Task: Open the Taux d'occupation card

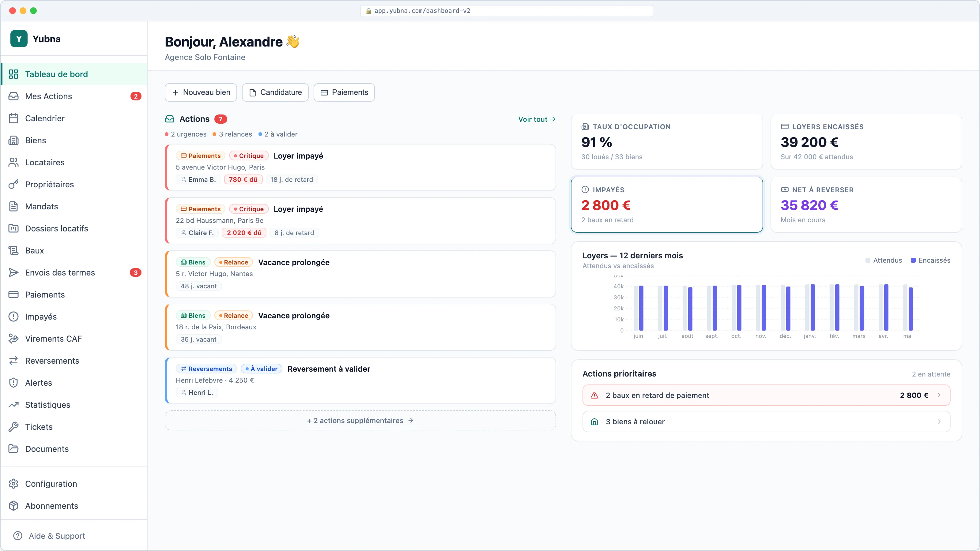Action: point(667,141)
